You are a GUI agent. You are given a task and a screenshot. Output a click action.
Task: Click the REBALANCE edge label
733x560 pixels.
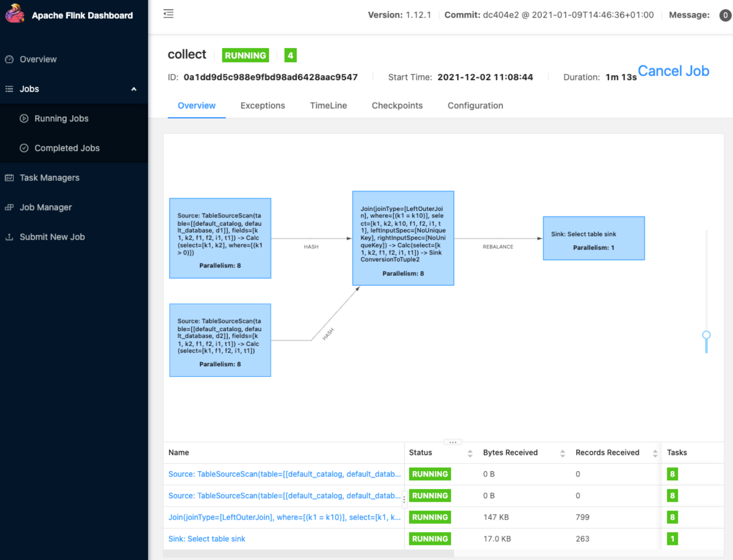pyautogui.click(x=498, y=247)
